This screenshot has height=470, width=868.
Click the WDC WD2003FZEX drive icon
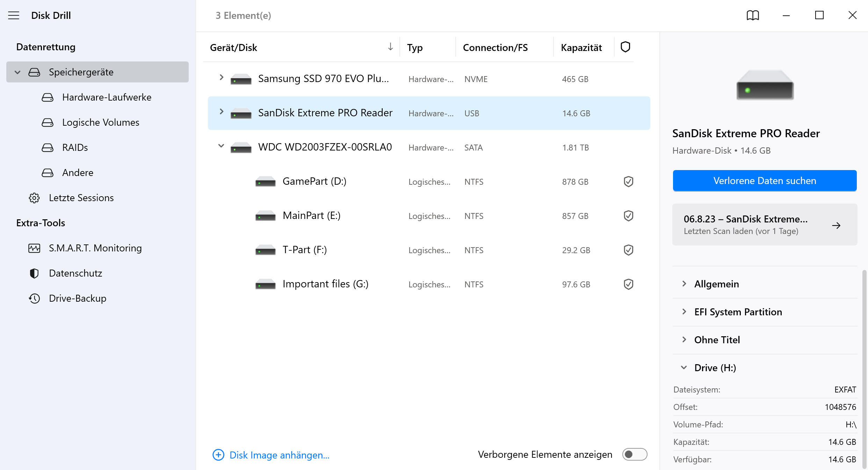coord(241,148)
